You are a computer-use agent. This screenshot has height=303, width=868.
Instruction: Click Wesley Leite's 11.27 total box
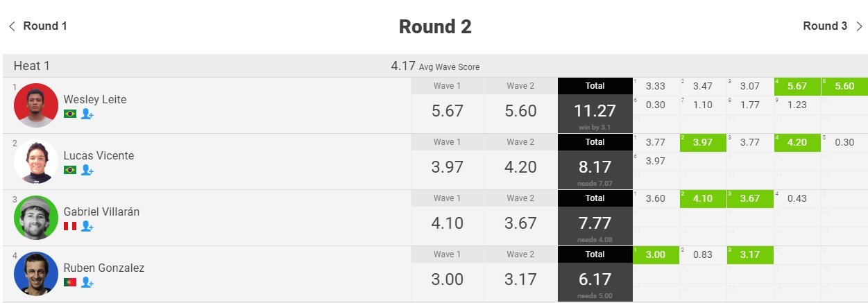[595, 105]
